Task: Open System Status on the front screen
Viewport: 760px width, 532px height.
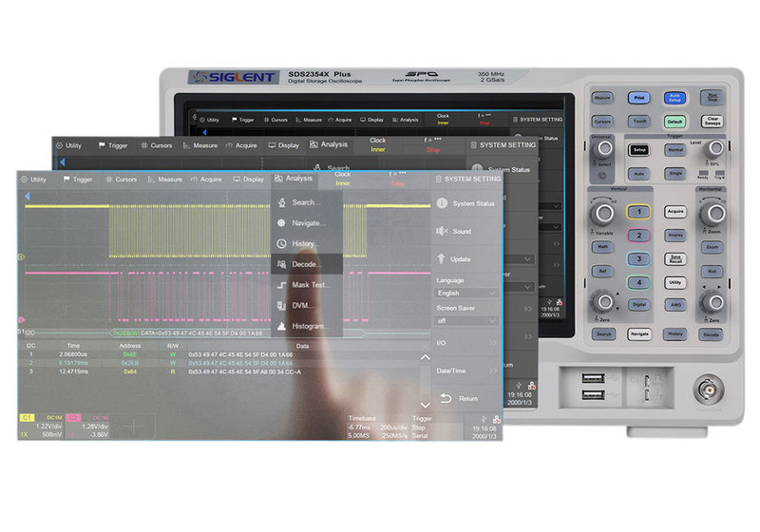Action: click(x=466, y=203)
